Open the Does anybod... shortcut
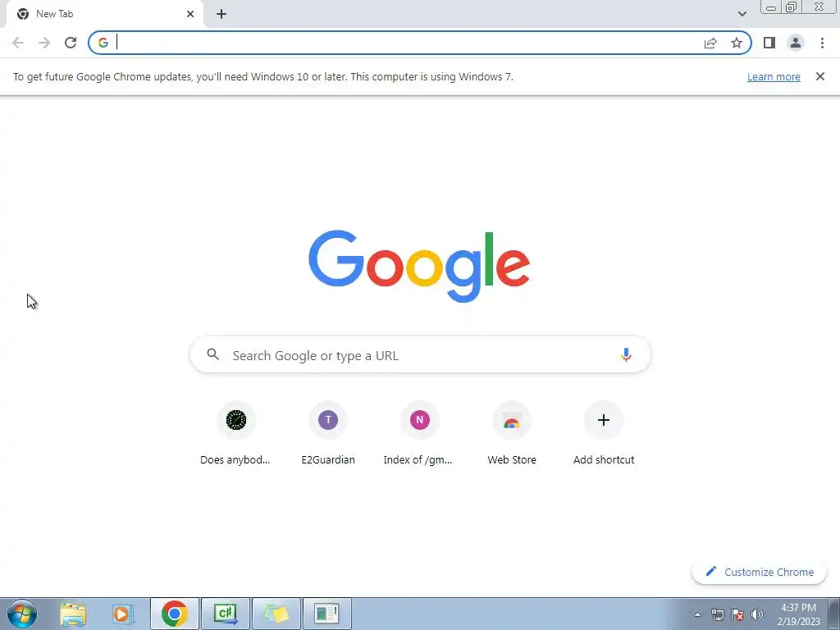840x630 pixels. pos(235,435)
